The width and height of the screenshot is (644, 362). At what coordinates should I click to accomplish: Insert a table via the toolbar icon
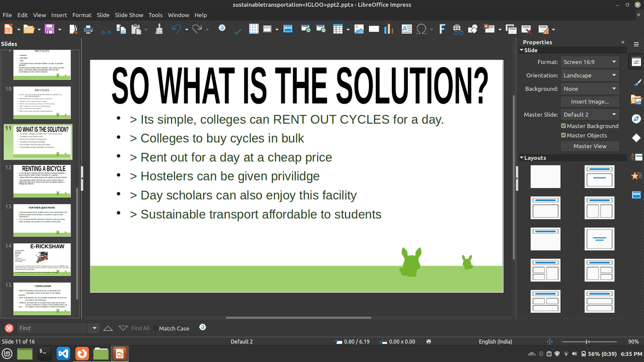coord(339,29)
